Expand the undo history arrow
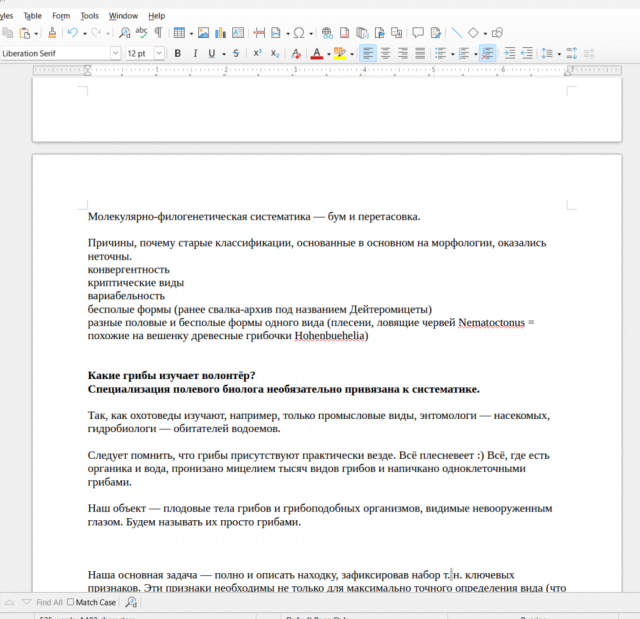 pyautogui.click(x=85, y=33)
